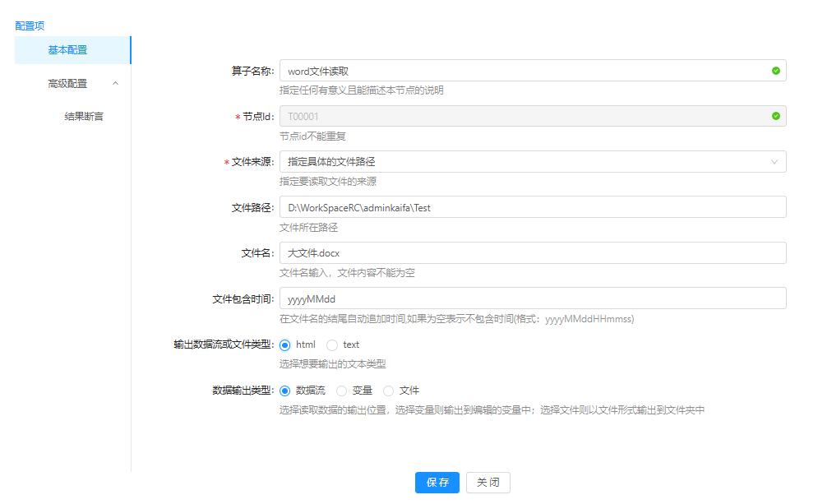Click the green validation icon on 算子名称 field
Image resolution: width=818 pixels, height=504 pixels.
[774, 70]
